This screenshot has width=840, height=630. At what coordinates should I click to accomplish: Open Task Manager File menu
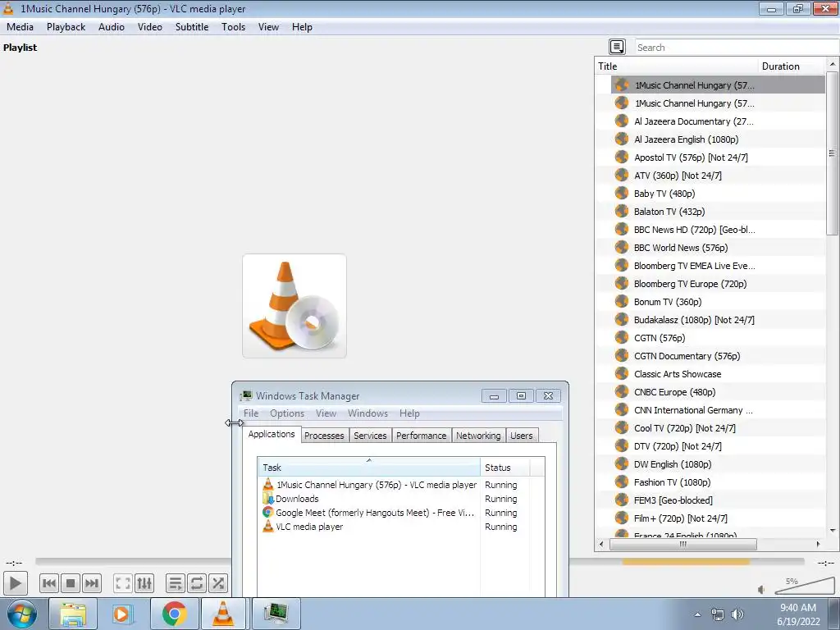tap(251, 413)
